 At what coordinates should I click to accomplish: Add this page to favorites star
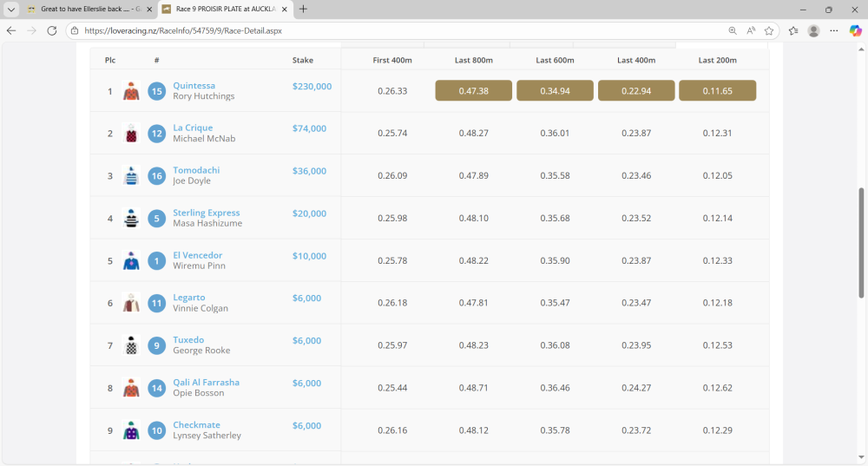[769, 30]
